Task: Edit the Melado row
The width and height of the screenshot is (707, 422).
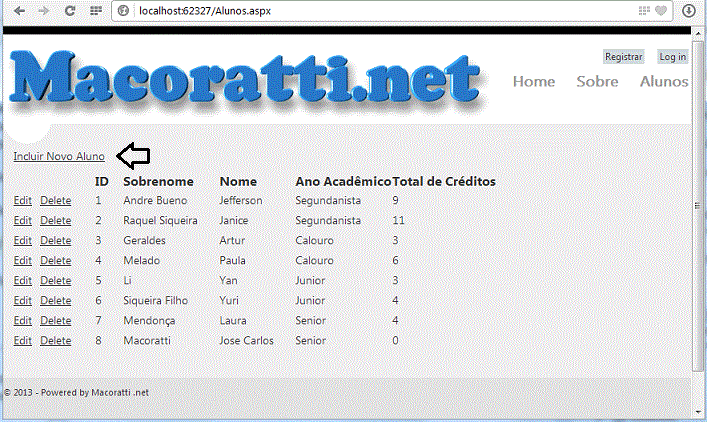Action: pyautogui.click(x=23, y=261)
